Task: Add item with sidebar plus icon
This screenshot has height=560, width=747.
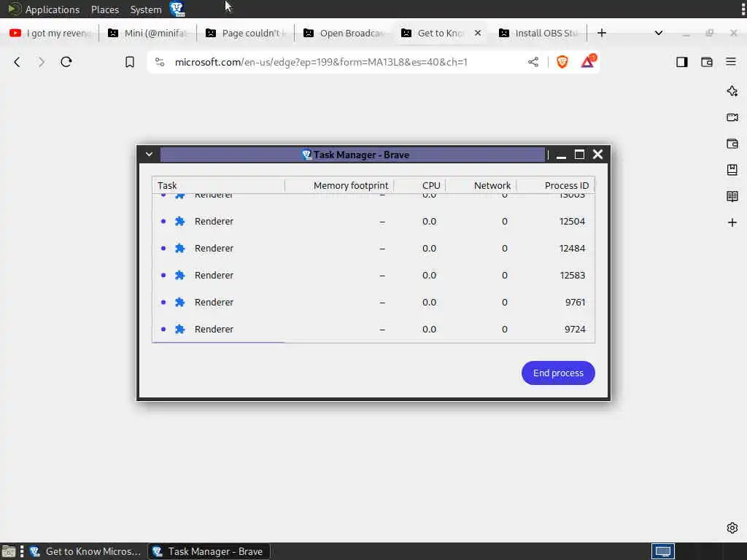Action: (x=732, y=222)
